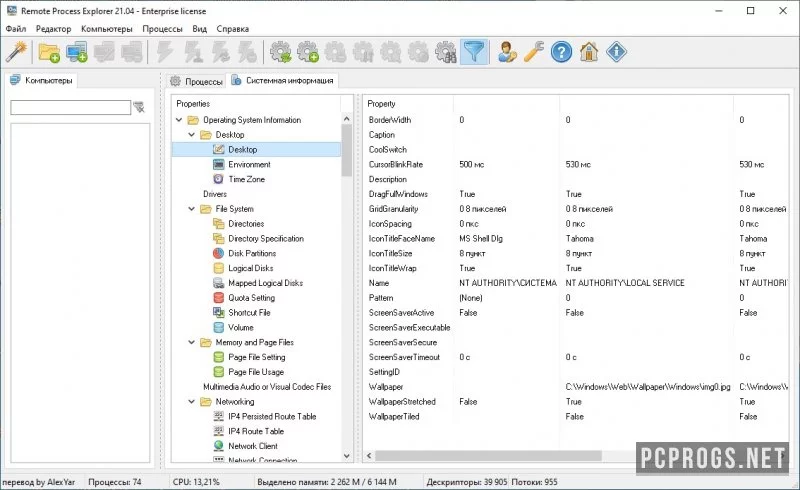Open the Компьютеры menu
The height and width of the screenshot is (490, 800).
(107, 29)
